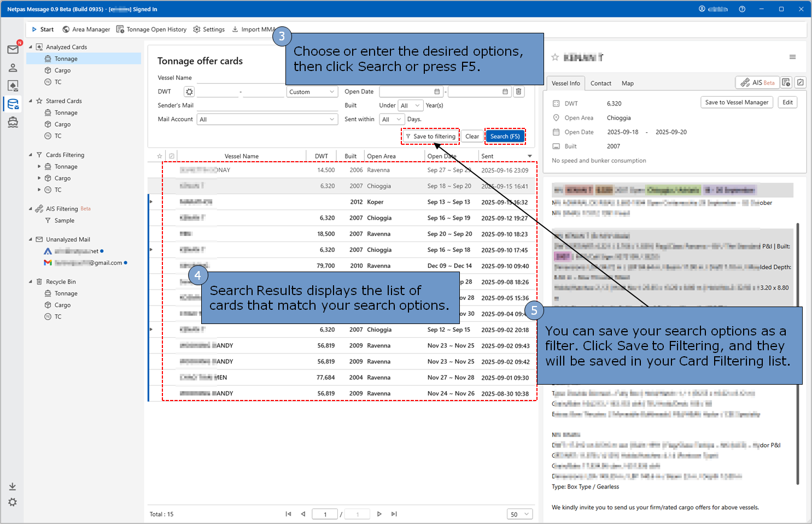Switch to the Contact tab

pyautogui.click(x=600, y=84)
